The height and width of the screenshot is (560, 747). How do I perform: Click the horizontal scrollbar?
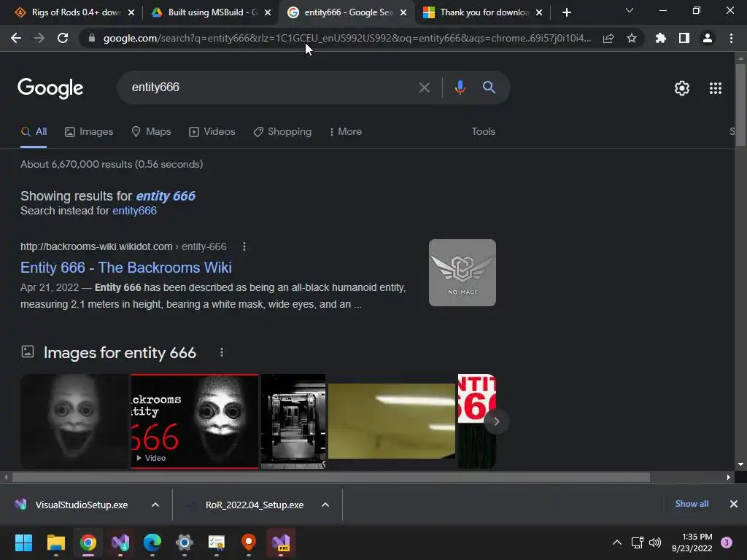click(331, 477)
